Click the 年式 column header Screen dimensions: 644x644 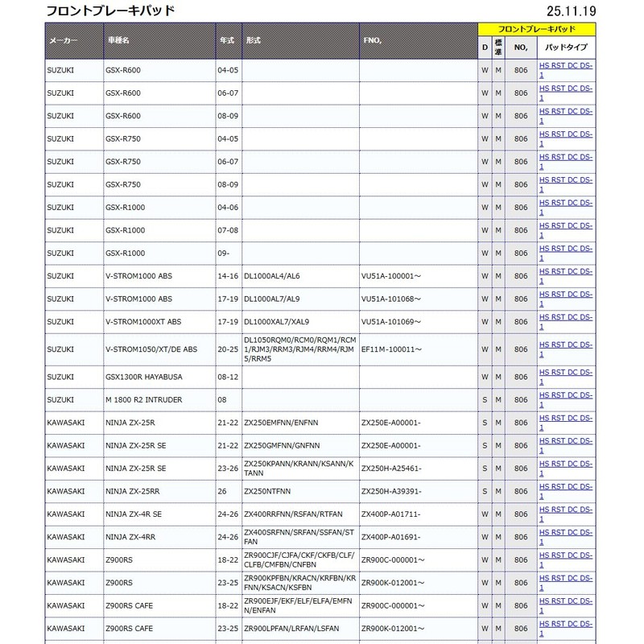(x=229, y=41)
